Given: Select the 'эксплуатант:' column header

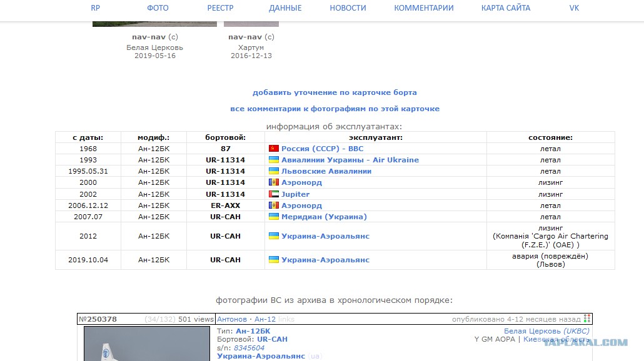Looking at the screenshot, I should tap(375, 137).
